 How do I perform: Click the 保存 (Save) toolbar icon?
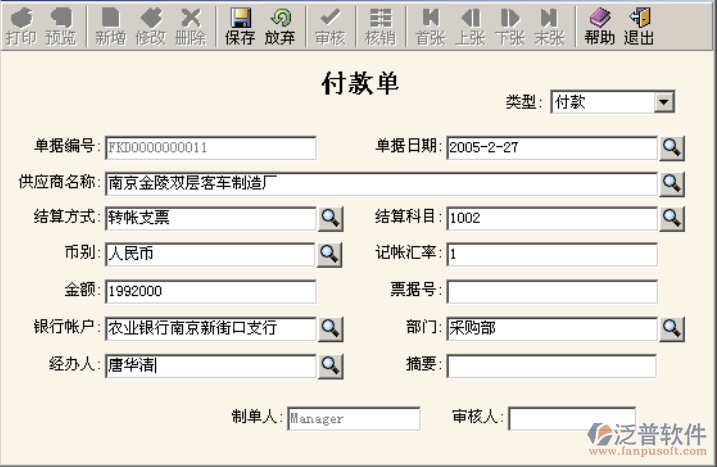[240, 26]
